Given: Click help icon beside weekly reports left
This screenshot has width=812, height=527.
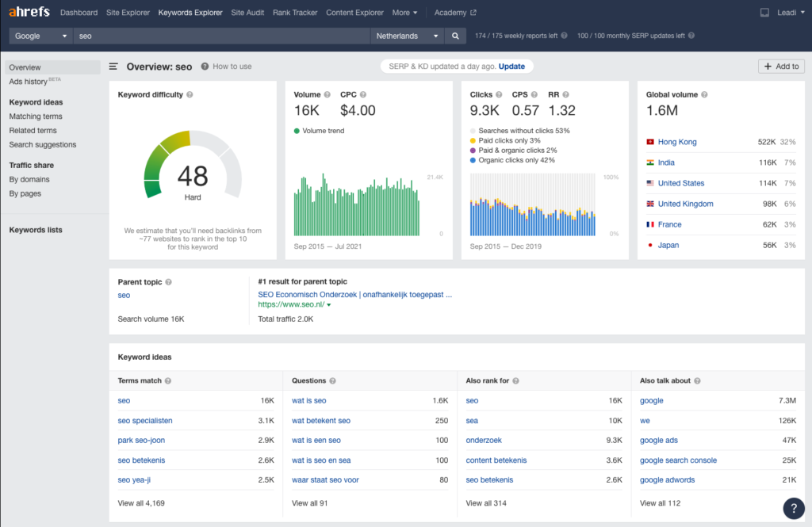Looking at the screenshot, I should coord(564,36).
